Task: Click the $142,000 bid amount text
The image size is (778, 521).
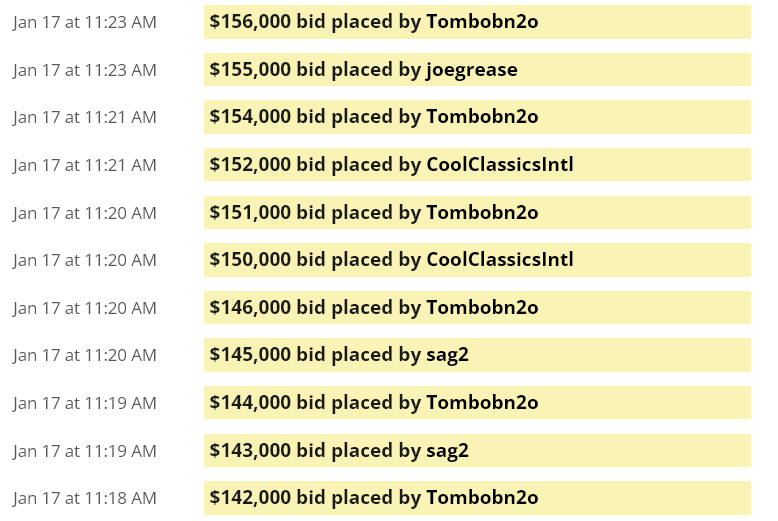Action: coord(250,498)
